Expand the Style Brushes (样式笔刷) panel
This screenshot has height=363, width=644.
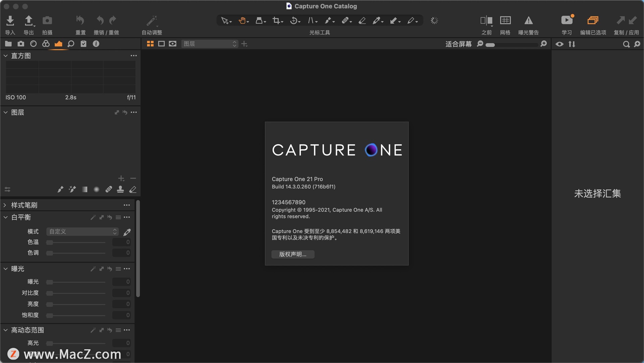pyautogui.click(x=5, y=205)
